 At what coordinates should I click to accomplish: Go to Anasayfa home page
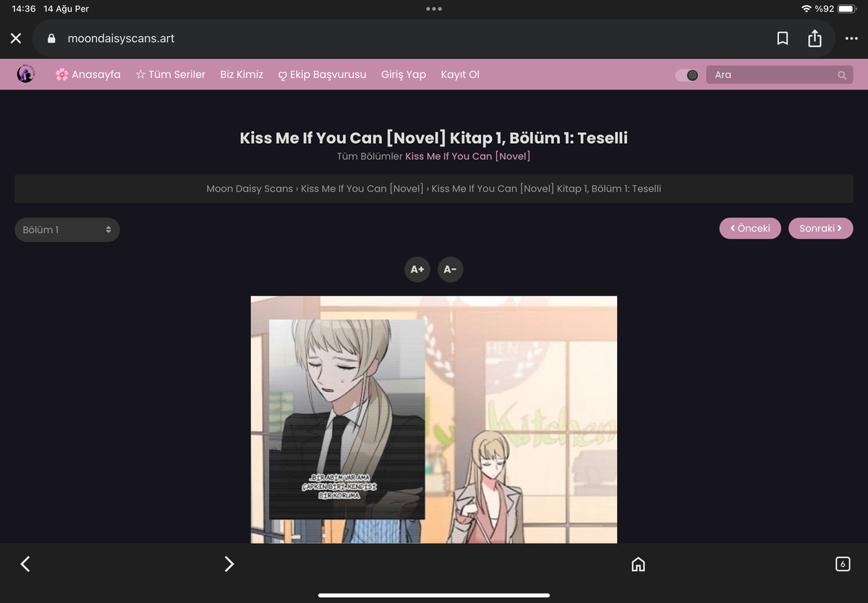pyautogui.click(x=88, y=74)
